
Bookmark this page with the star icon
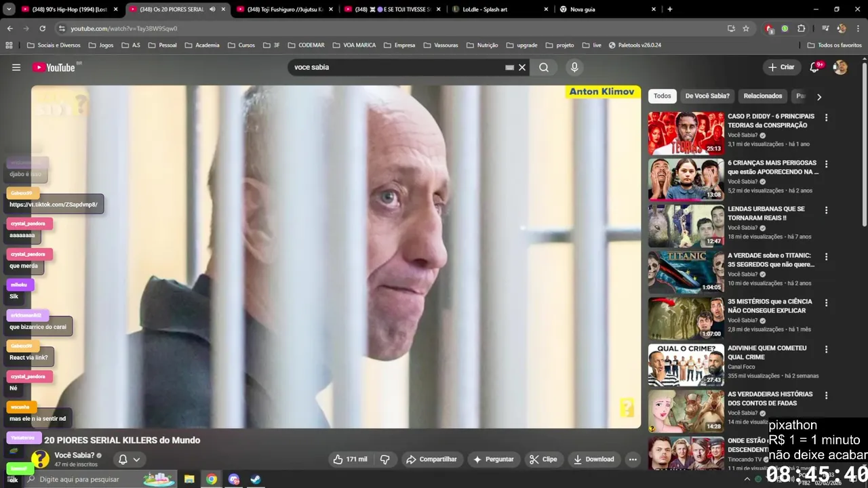[746, 28]
